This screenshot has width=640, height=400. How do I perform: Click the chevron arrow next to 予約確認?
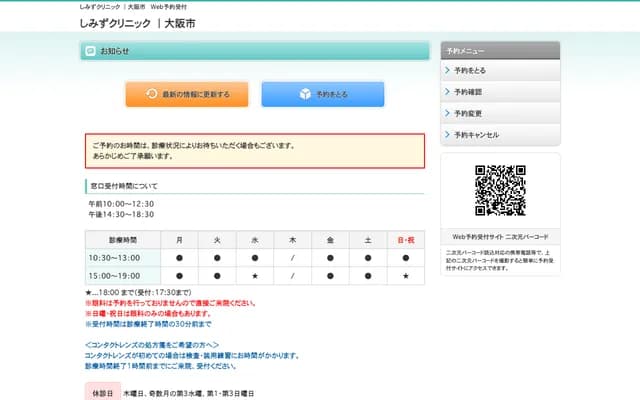[x=447, y=92]
